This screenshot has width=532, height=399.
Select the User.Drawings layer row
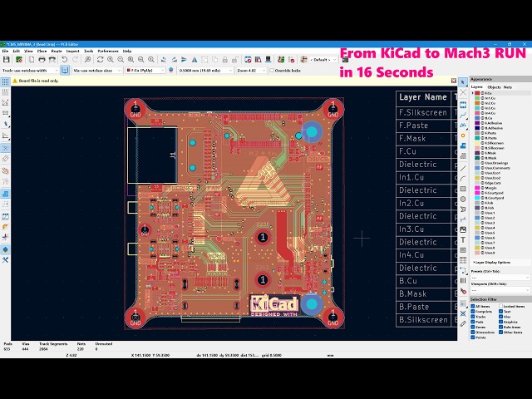pyautogui.click(x=500, y=163)
